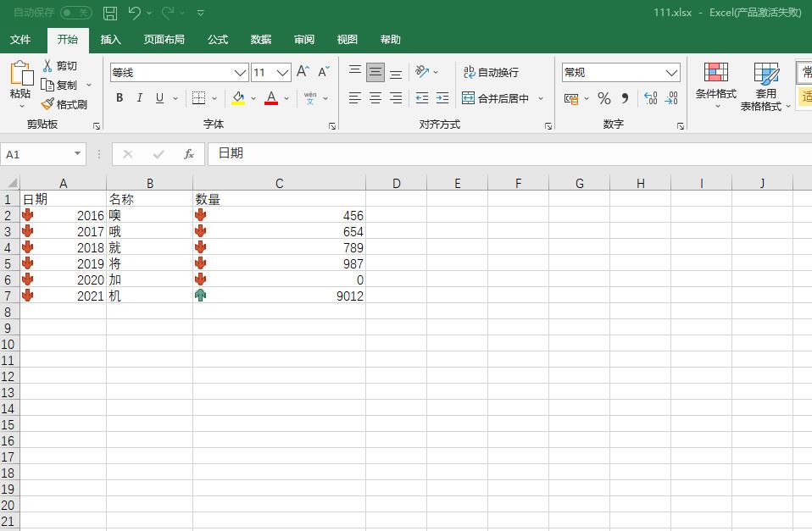Click the Increase Font Size icon

303,73
